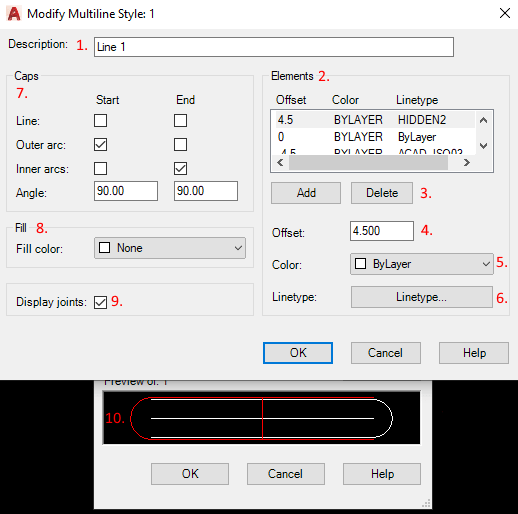Uncheck Inner arcs End checkbox

click(x=180, y=169)
